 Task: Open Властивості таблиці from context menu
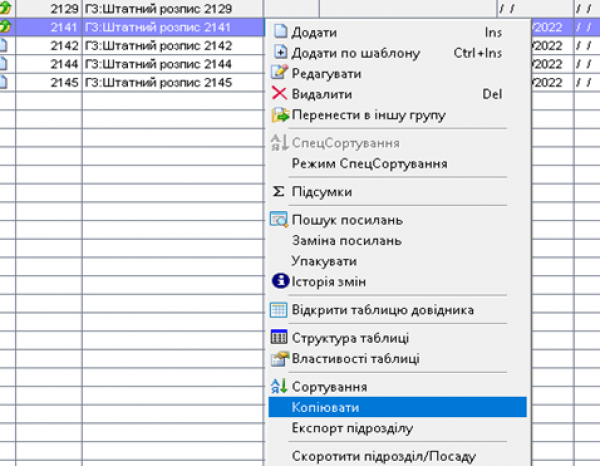(355, 358)
